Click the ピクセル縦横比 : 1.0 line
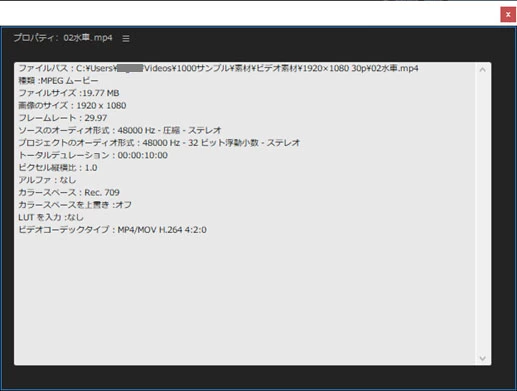 [x=58, y=168]
